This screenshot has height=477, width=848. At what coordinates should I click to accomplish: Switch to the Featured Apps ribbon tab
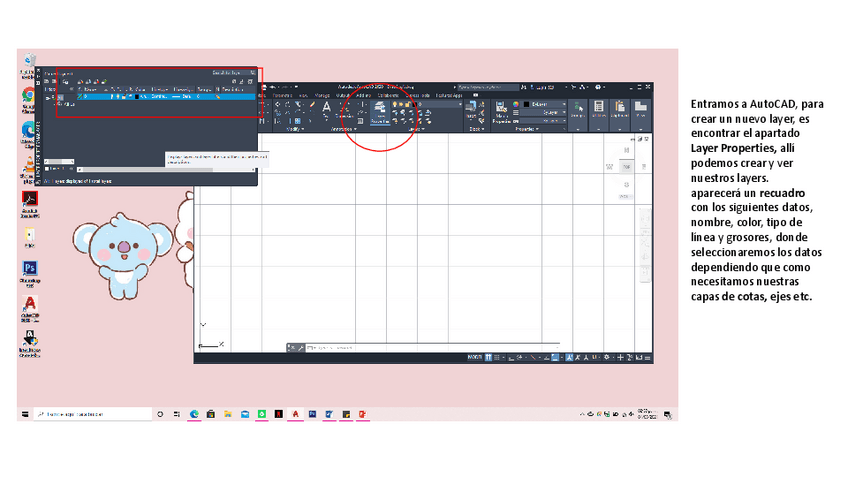[449, 95]
